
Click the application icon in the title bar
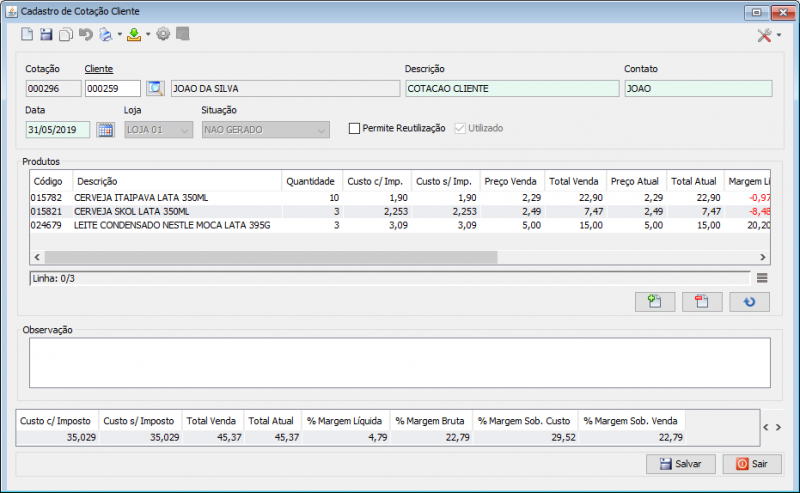click(x=11, y=11)
